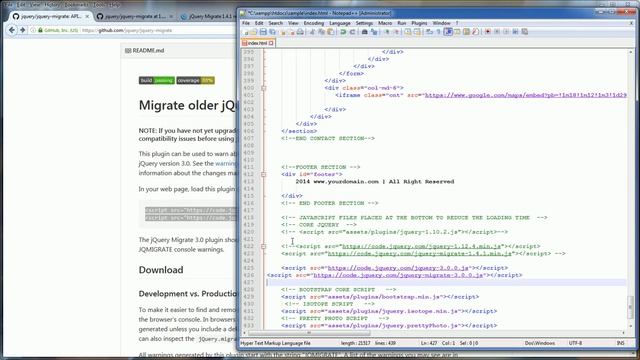Open Find with the binoculars icon
The height and width of the screenshot is (360, 640).
[x=364, y=32]
